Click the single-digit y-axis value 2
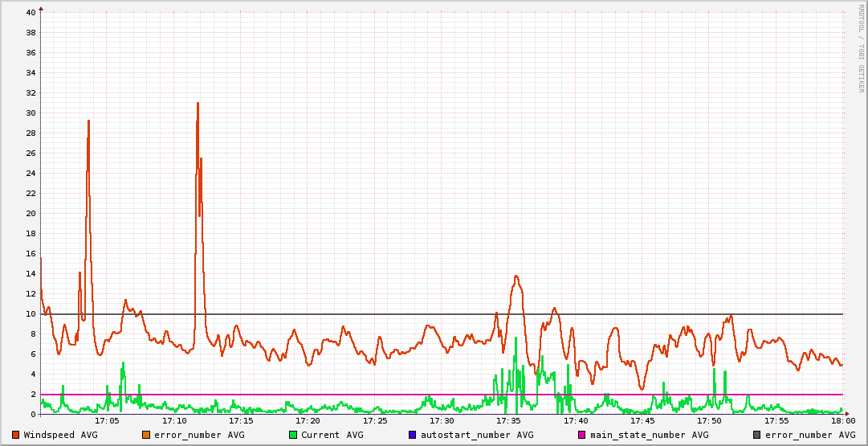Screen dimensions: 868x446 pos(34,394)
